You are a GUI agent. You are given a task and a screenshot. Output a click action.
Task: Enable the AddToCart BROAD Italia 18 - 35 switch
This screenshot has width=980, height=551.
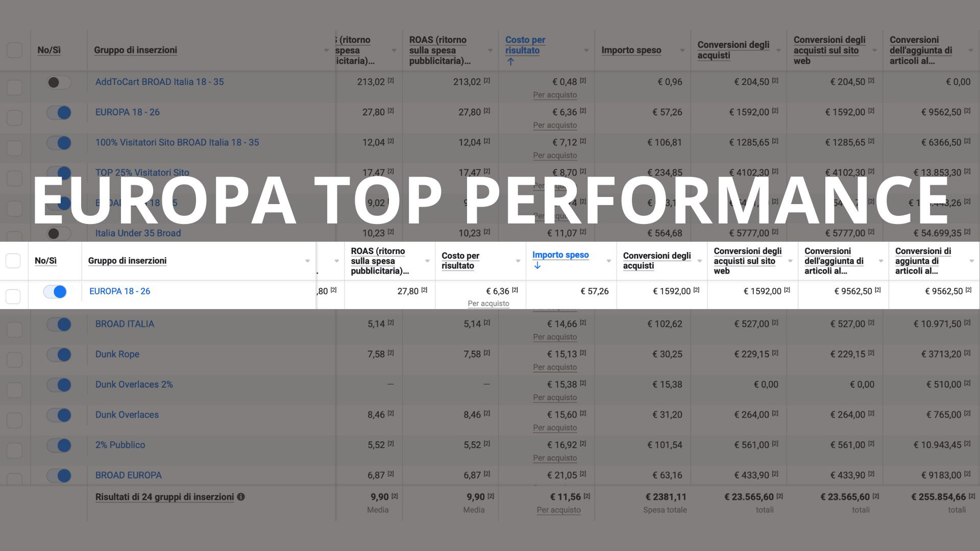(x=59, y=82)
